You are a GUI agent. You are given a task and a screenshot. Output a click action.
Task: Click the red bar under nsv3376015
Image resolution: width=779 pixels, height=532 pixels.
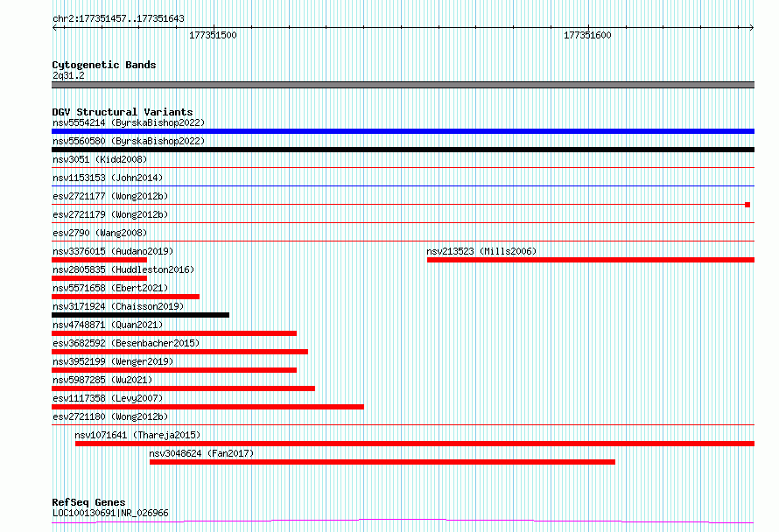(100, 260)
